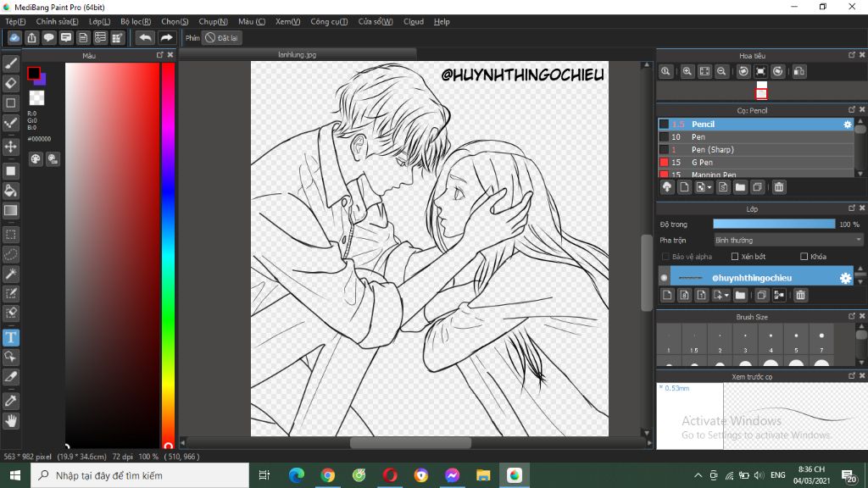This screenshot has height=488, width=868.
Task: Undock the Xem trước cọ panel
Action: click(851, 375)
